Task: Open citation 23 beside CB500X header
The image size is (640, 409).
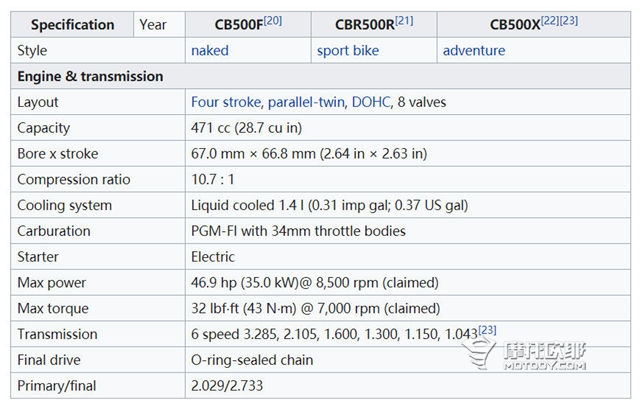Action: point(569,20)
